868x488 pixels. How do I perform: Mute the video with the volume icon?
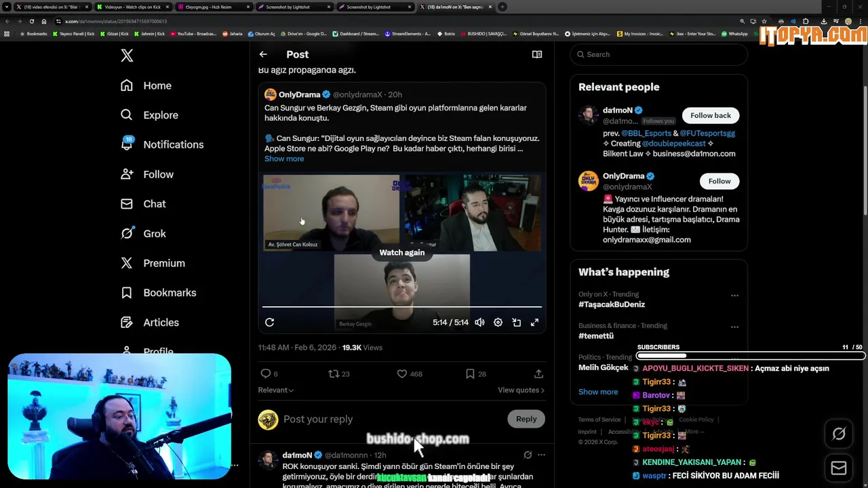pyautogui.click(x=479, y=323)
